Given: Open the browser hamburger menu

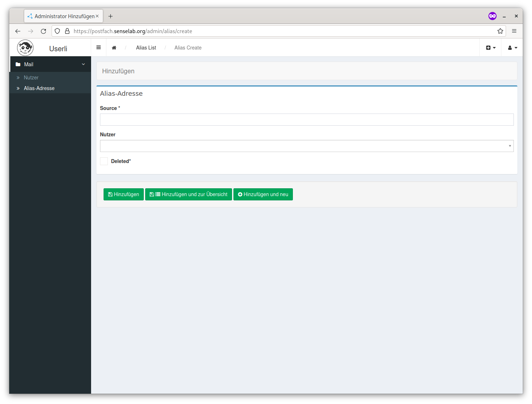Looking at the screenshot, I should (514, 31).
